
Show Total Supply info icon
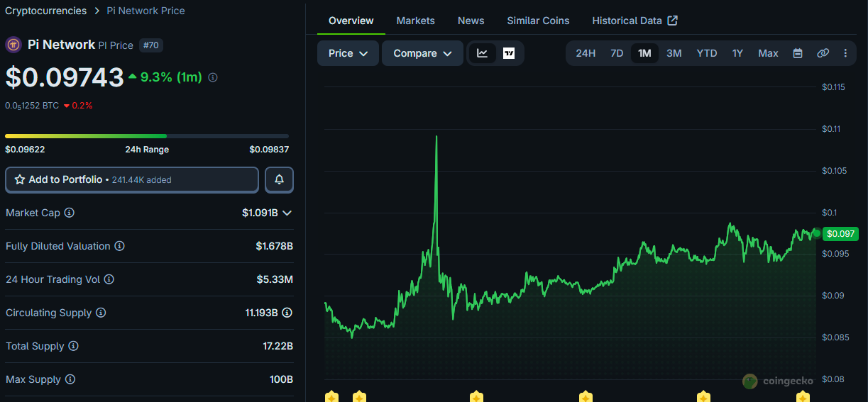[x=73, y=346]
